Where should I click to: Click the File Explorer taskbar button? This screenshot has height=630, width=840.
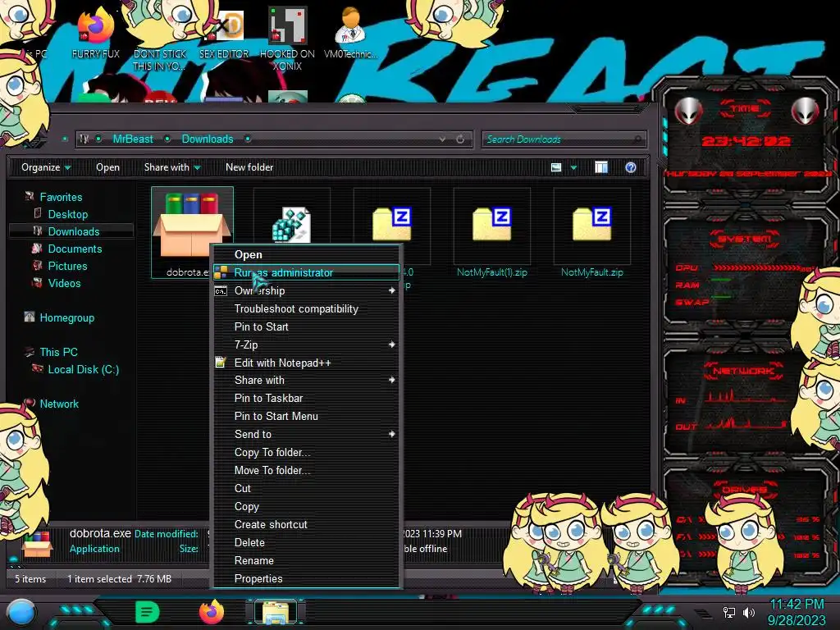click(276, 612)
